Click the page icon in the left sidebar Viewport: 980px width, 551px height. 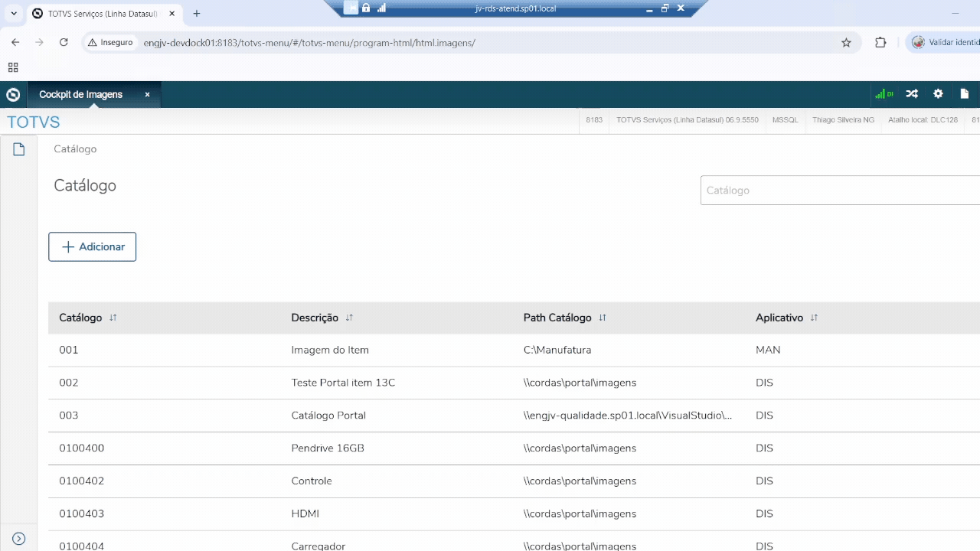[19, 149]
